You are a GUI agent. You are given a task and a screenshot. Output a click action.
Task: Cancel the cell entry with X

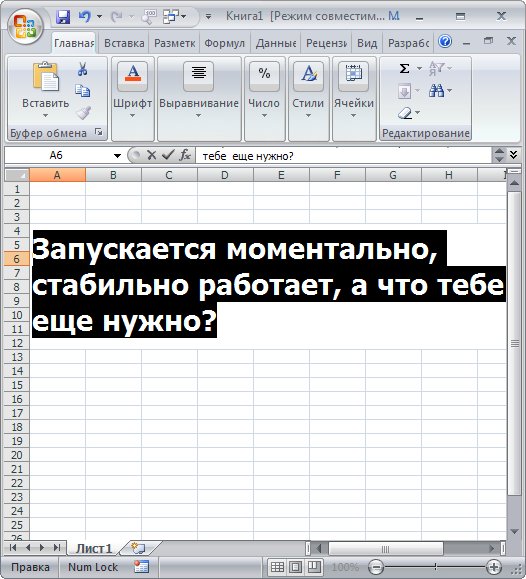151,155
